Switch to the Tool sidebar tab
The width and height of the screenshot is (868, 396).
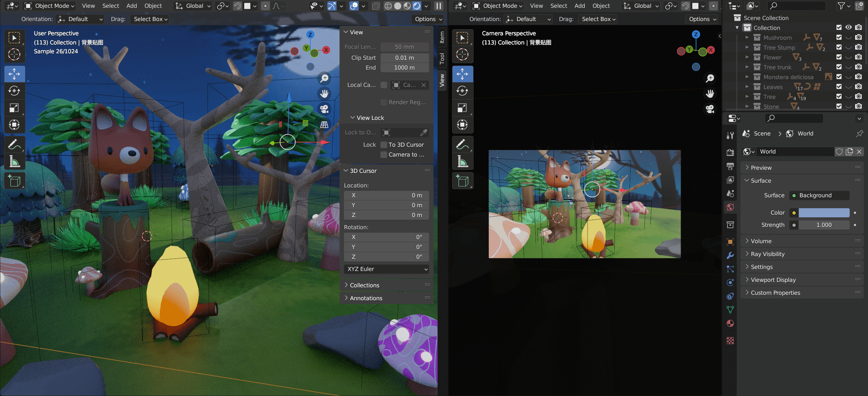tap(442, 58)
